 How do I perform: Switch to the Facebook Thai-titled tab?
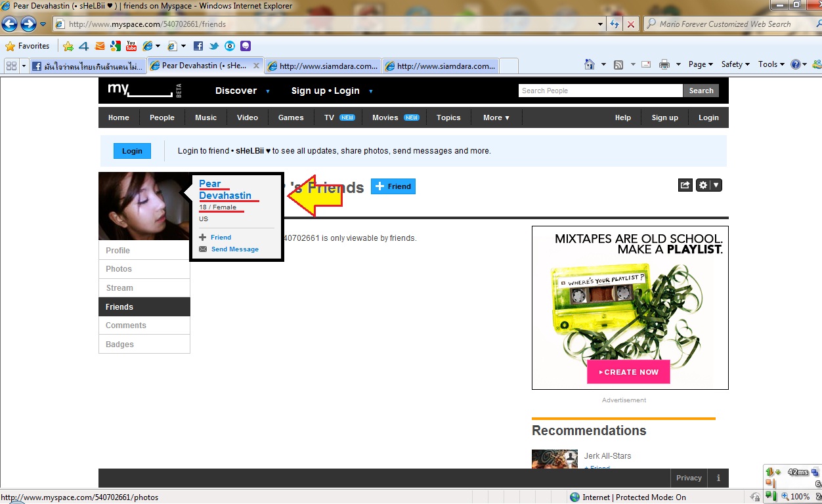89,66
